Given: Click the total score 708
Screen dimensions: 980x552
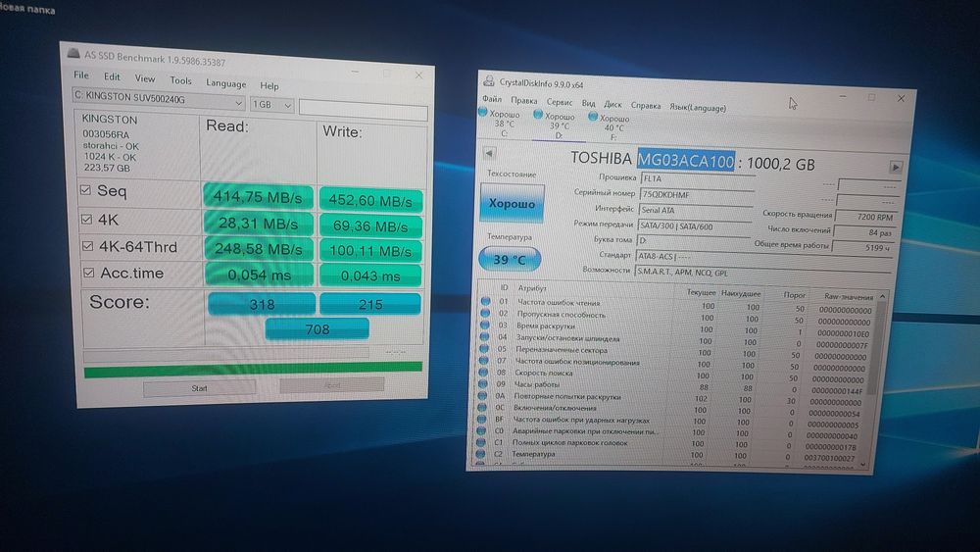Looking at the screenshot, I should 317,328.
